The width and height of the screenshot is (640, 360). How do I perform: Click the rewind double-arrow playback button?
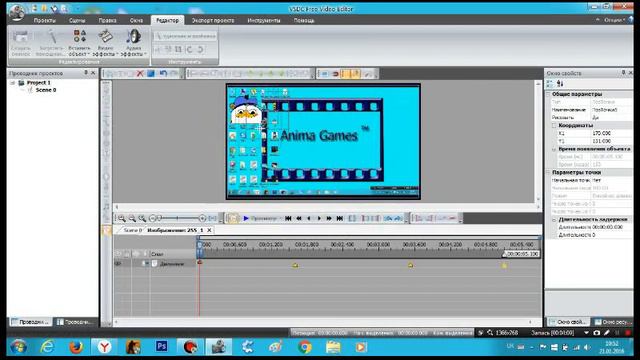[x=299, y=218]
